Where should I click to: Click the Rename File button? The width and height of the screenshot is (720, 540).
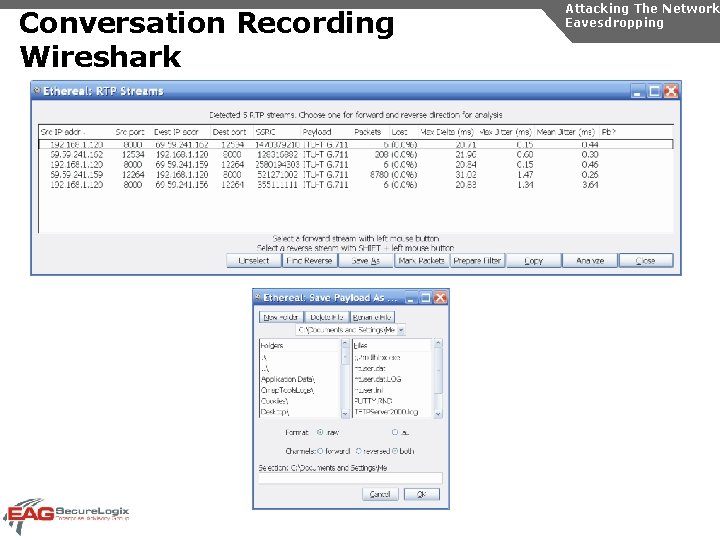[372, 317]
